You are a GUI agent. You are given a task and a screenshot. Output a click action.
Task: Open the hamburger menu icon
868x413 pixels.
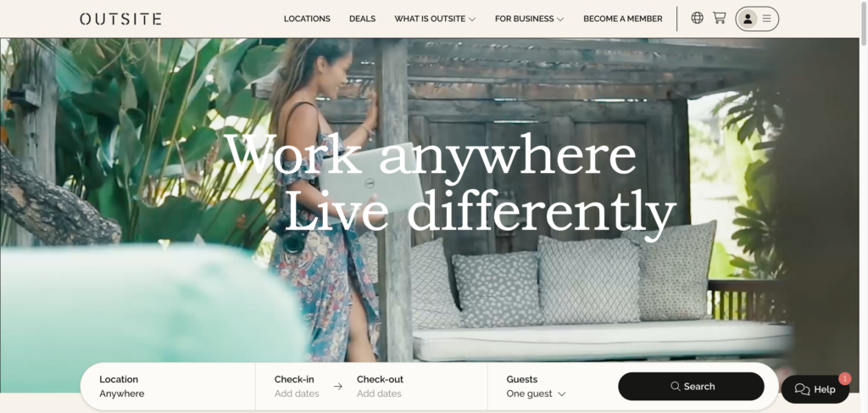point(766,19)
